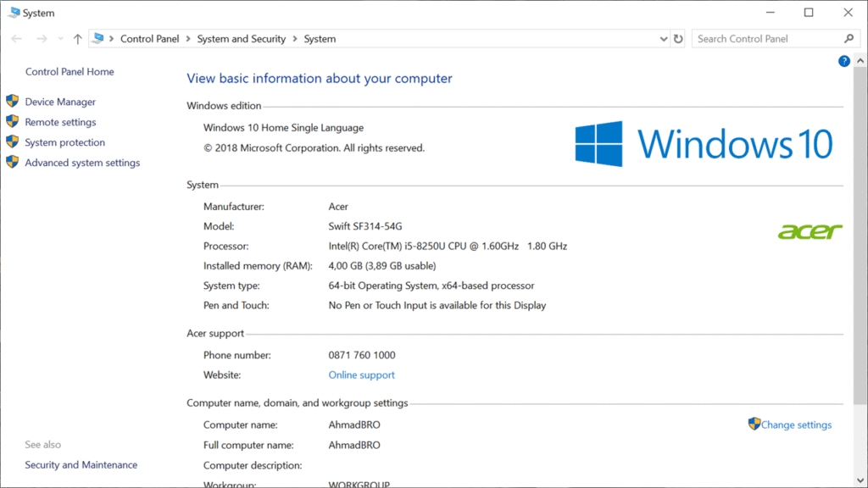Click the Up arrow navigation button
This screenshot has width=868, height=488.
pyautogui.click(x=78, y=39)
